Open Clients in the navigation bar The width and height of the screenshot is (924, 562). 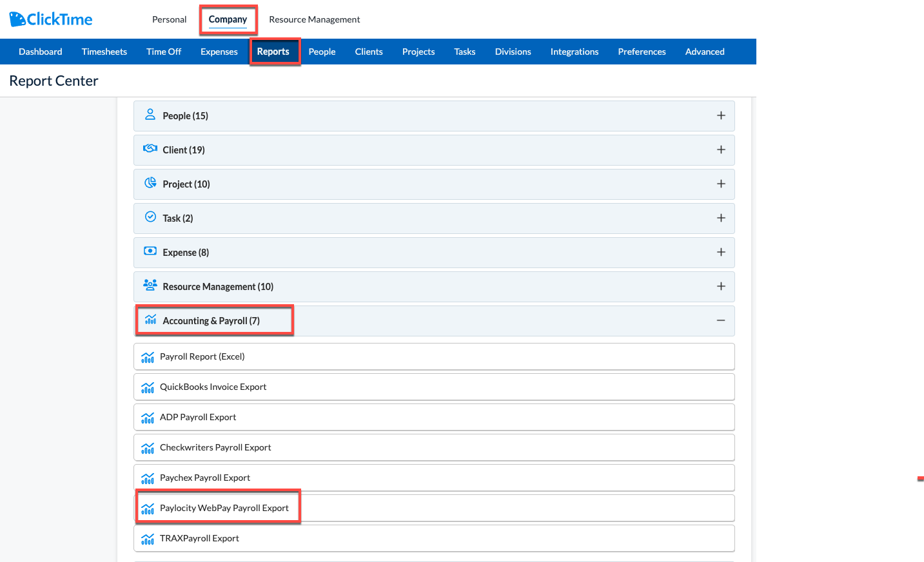click(x=369, y=52)
